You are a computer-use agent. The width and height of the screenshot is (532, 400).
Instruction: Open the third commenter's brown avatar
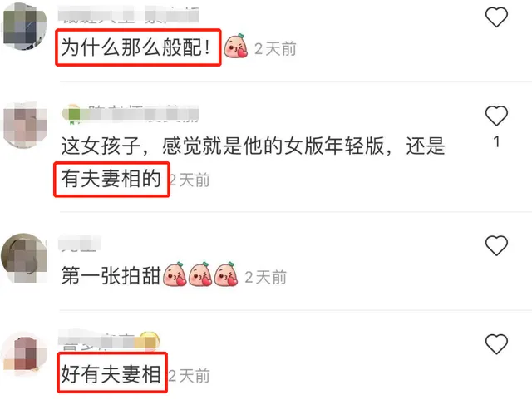[x=24, y=256]
